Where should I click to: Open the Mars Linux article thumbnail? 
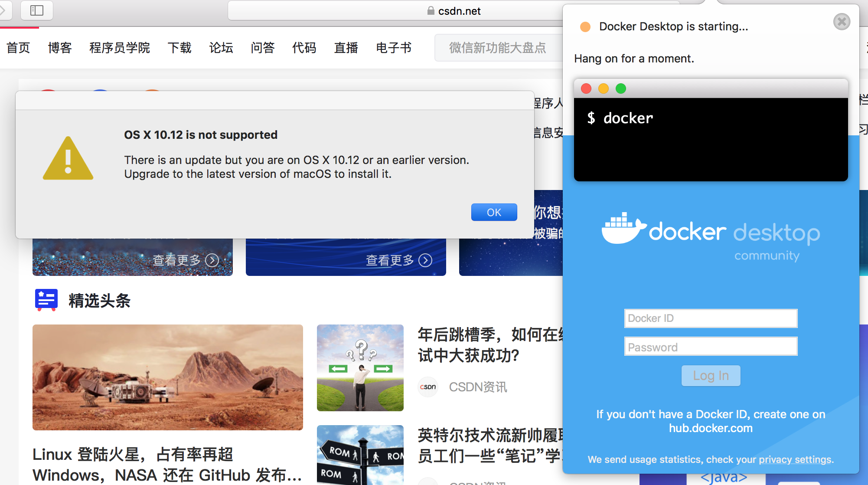pyautogui.click(x=167, y=377)
